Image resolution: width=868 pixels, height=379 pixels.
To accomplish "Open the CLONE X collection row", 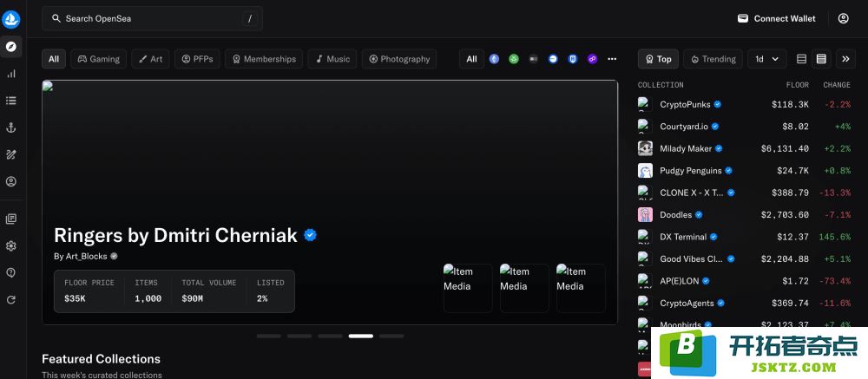I will (x=744, y=193).
